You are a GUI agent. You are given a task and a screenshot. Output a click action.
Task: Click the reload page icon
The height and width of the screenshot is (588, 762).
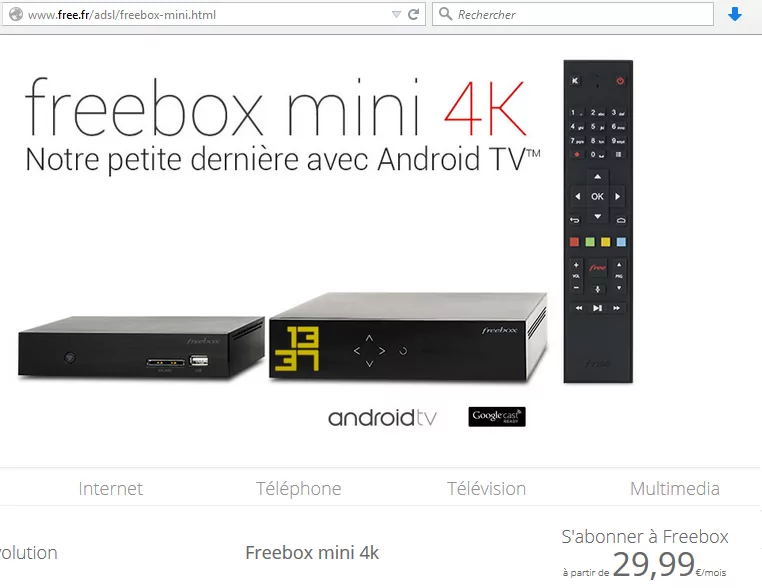pyautogui.click(x=414, y=15)
